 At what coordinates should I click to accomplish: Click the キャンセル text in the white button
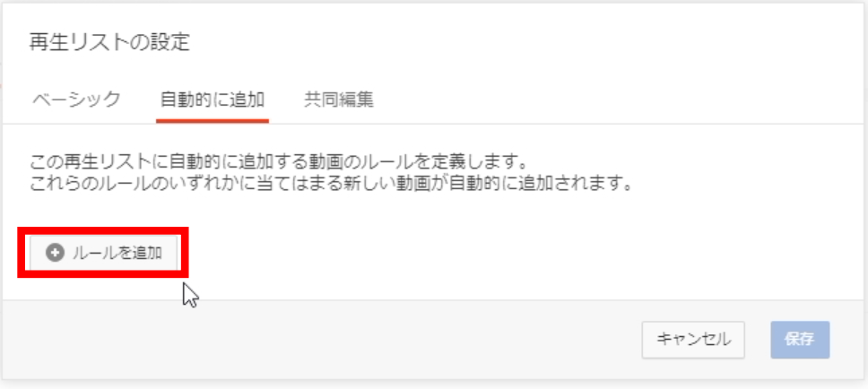coord(693,339)
